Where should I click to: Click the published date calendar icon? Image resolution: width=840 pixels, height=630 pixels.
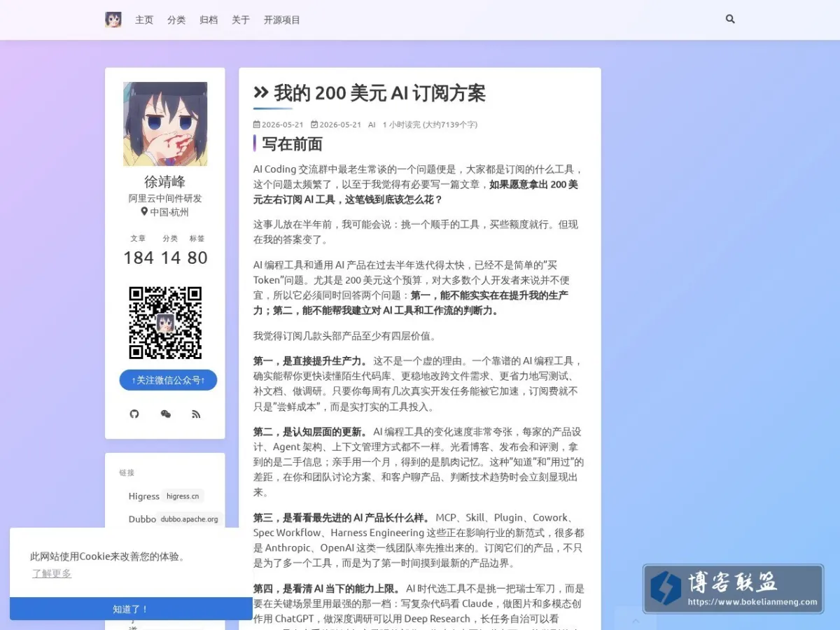[257, 125]
